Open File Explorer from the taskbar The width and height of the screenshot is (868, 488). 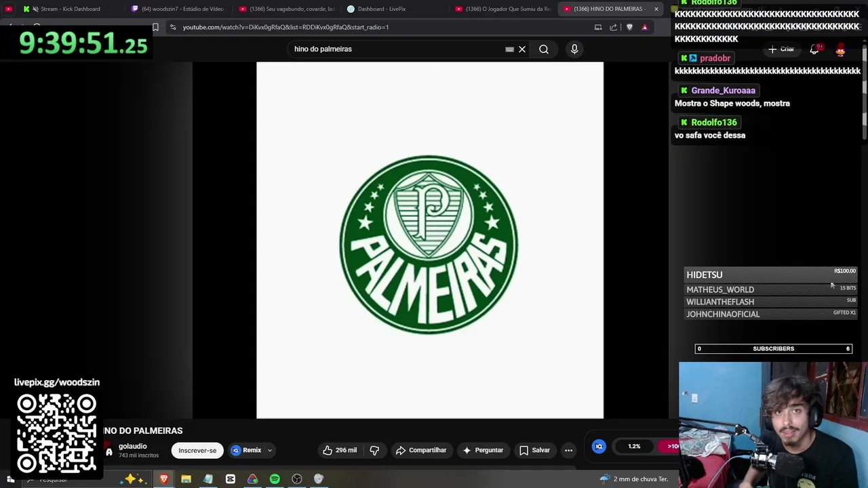(186, 479)
